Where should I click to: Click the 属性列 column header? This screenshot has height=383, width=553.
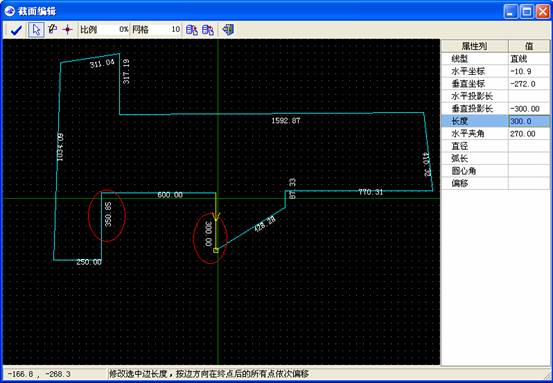[x=475, y=46]
